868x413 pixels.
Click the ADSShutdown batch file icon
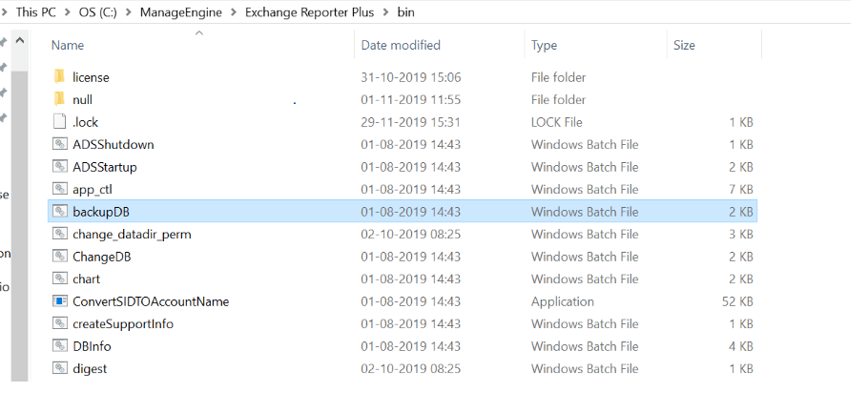click(60, 144)
